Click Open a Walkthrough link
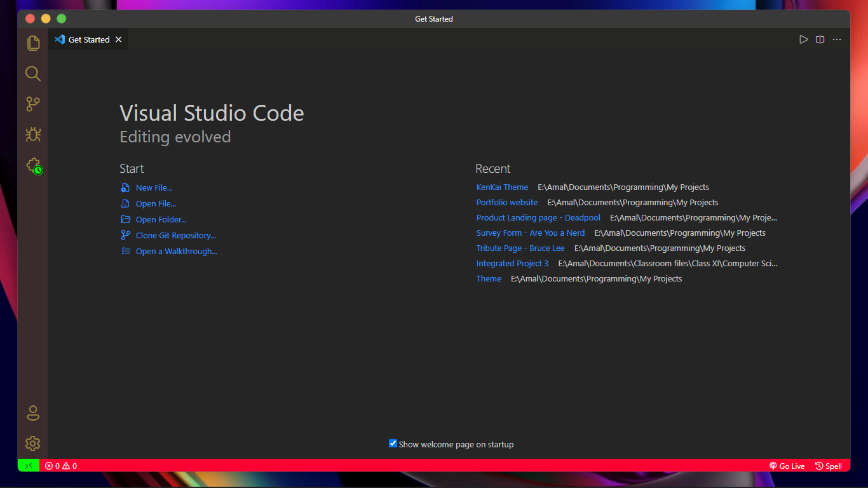 click(x=177, y=251)
